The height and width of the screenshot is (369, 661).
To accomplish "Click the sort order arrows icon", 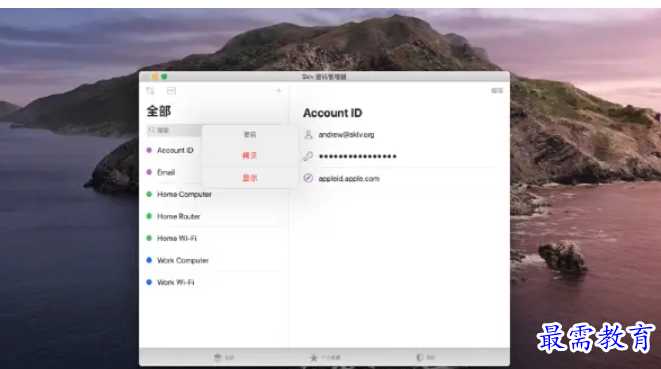I will tap(150, 91).
